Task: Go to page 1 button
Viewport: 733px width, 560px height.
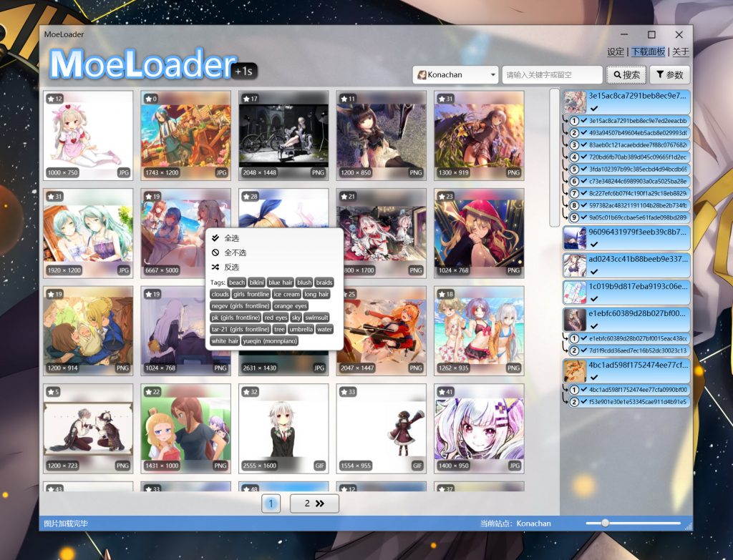Action: (271, 503)
